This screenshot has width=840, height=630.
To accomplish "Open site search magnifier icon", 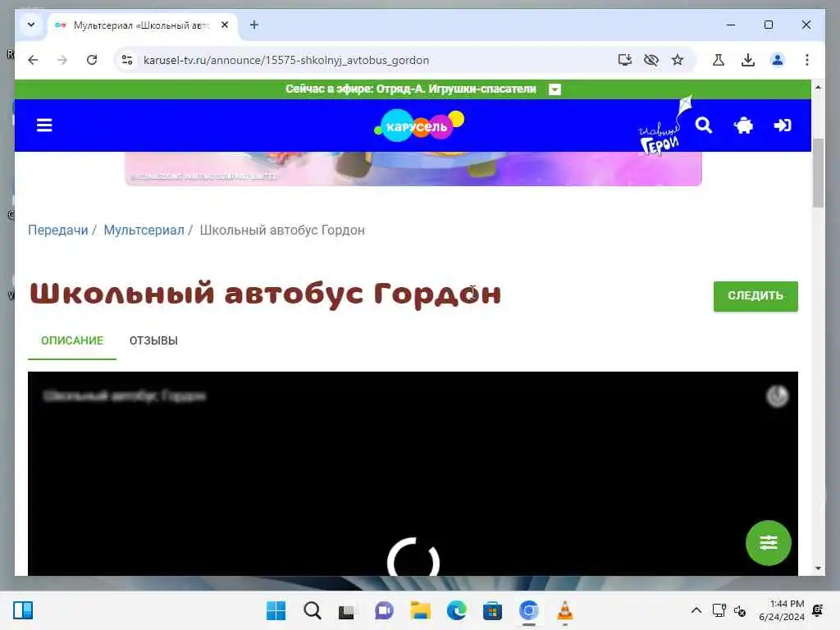I will tap(703, 126).
